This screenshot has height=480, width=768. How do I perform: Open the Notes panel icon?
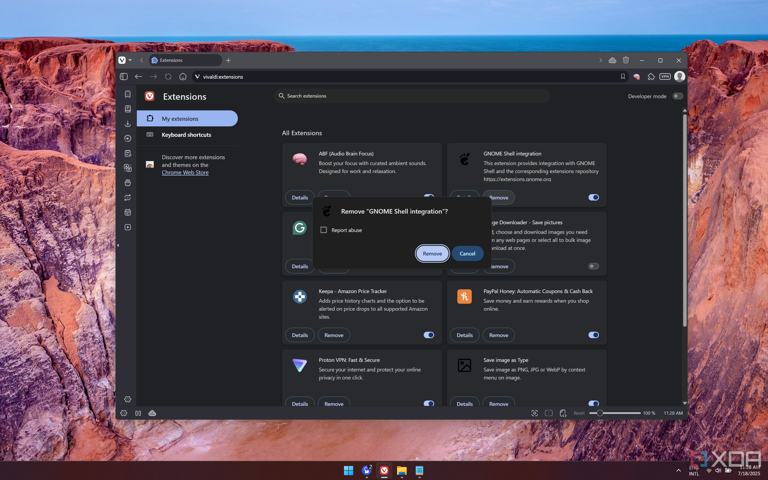(x=128, y=153)
